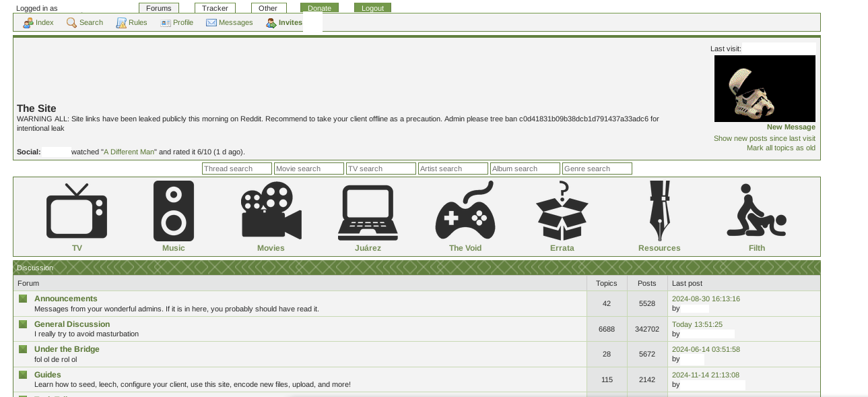Image resolution: width=868 pixels, height=397 pixels.
Task: Open the Resources pen nib icon
Action: coord(659,210)
